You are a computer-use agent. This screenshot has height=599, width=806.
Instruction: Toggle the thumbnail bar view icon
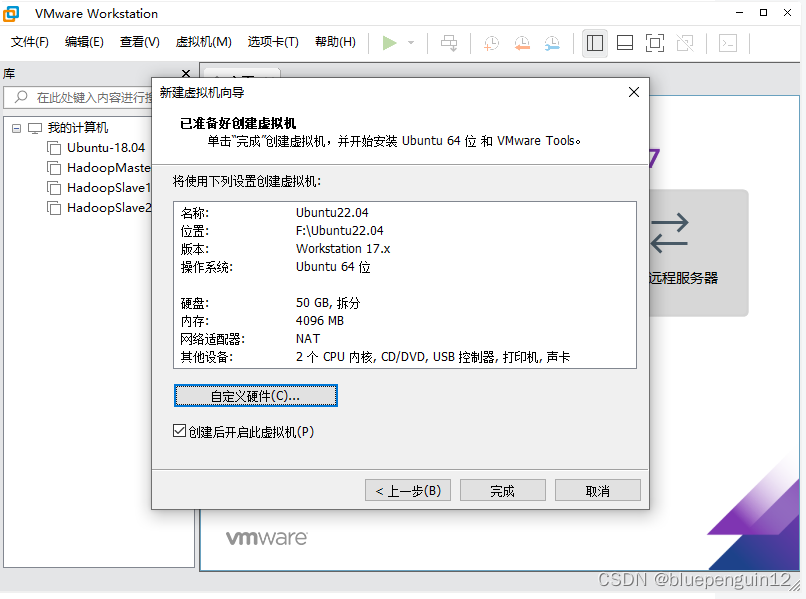pos(625,43)
